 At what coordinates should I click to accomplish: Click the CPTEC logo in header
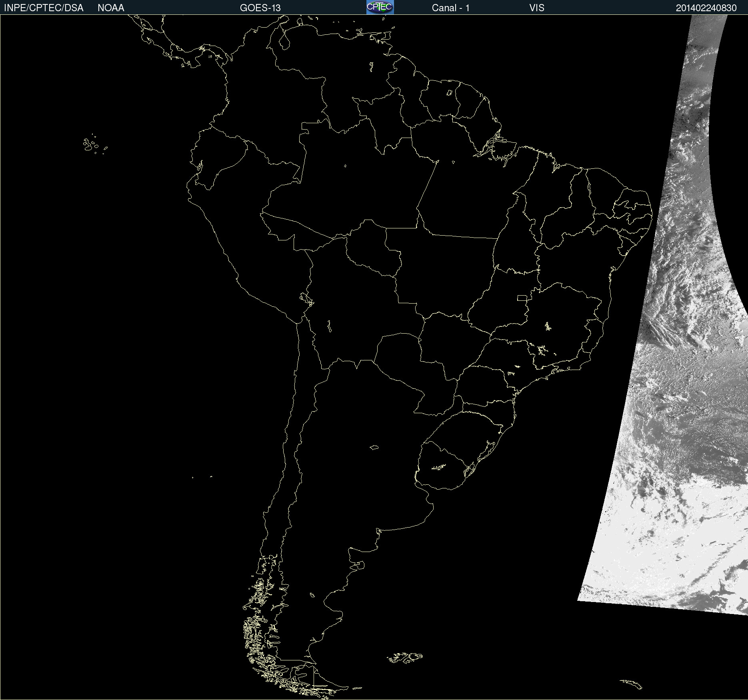pyautogui.click(x=380, y=7)
